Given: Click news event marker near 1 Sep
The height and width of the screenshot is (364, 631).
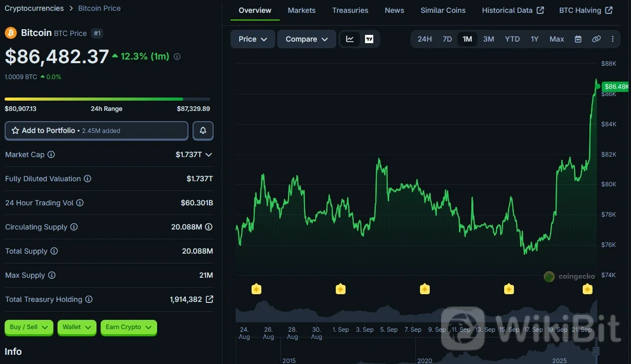Looking at the screenshot, I should click(340, 289).
